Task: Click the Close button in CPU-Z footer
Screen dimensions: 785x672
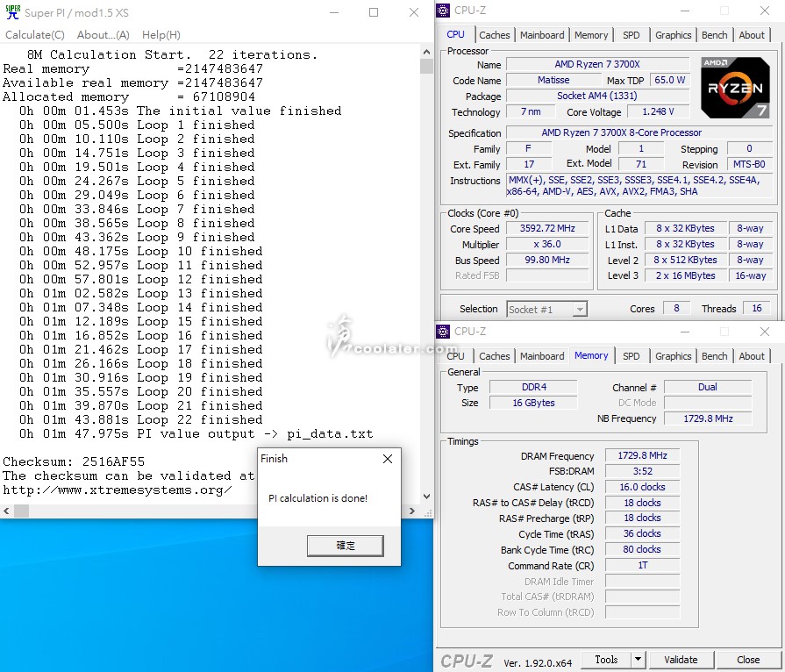Action: [748, 660]
